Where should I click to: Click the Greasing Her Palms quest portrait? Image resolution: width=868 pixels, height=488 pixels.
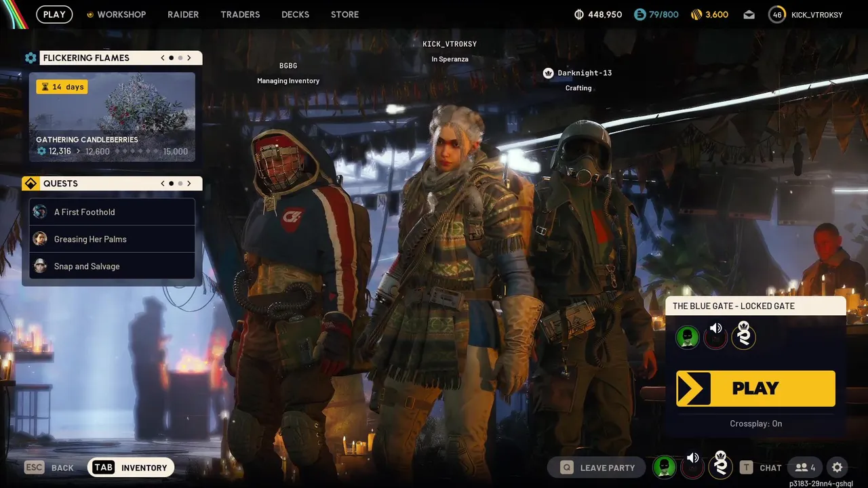point(40,239)
